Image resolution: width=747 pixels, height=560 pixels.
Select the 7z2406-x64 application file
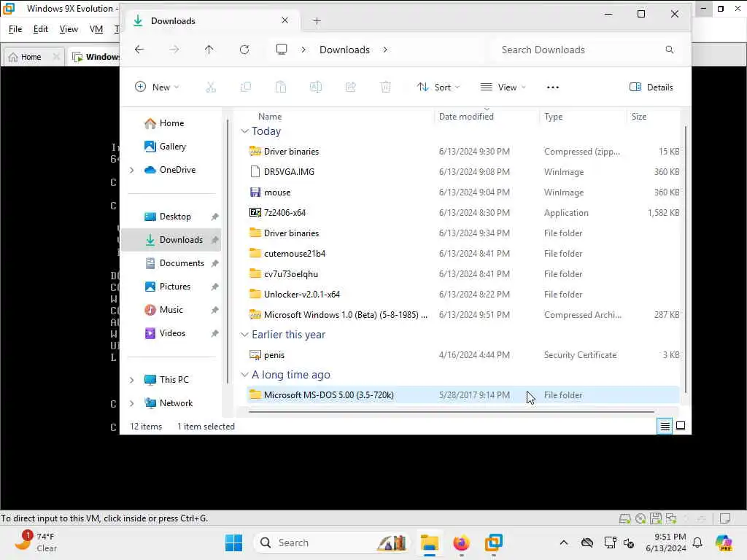click(462, 213)
